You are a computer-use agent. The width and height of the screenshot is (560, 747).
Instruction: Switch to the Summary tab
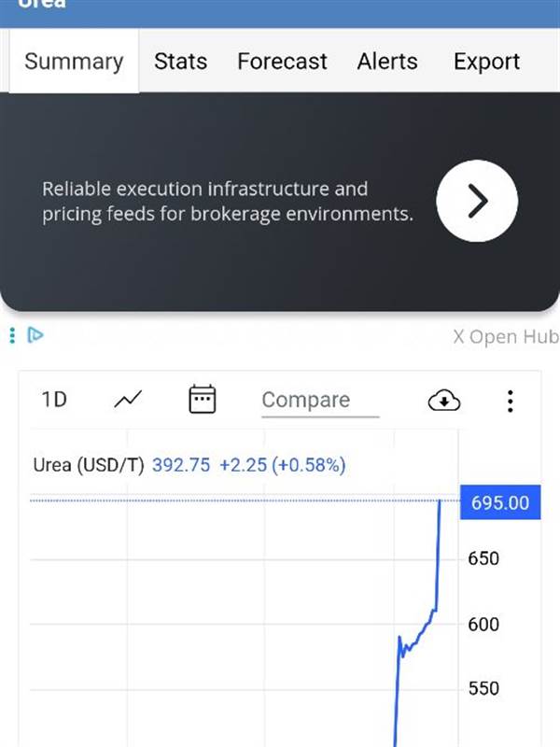[74, 62]
